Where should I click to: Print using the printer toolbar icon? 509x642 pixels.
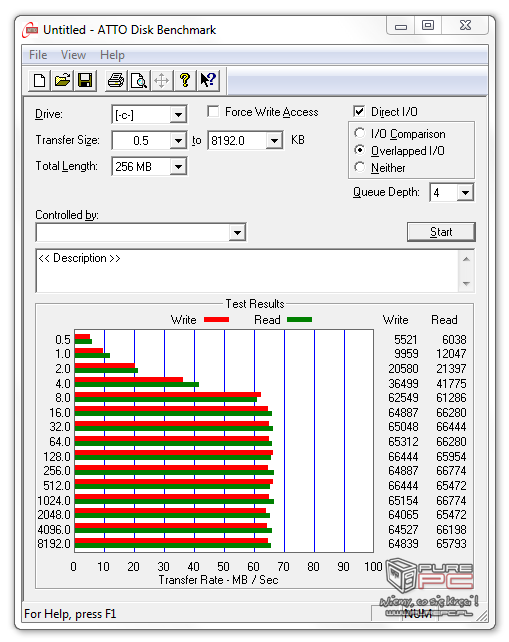[116, 80]
